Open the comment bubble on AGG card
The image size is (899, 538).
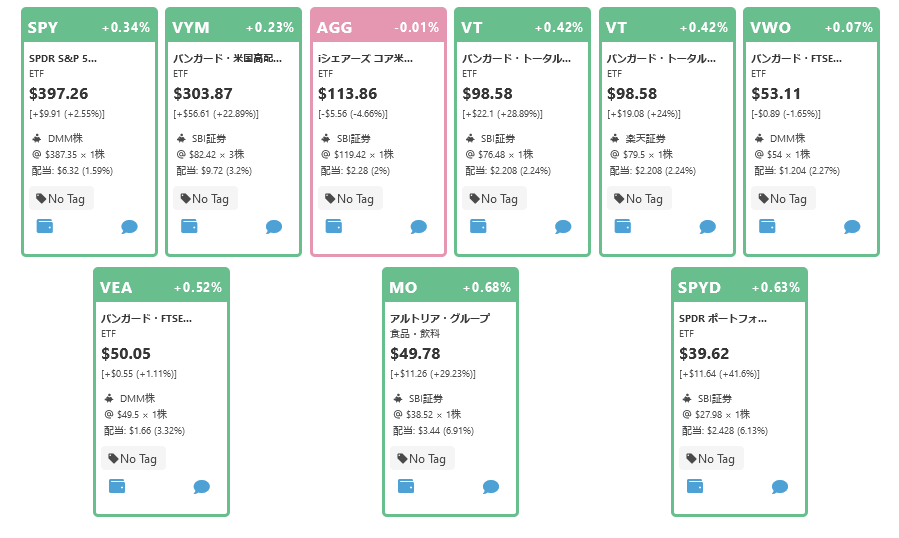click(419, 227)
